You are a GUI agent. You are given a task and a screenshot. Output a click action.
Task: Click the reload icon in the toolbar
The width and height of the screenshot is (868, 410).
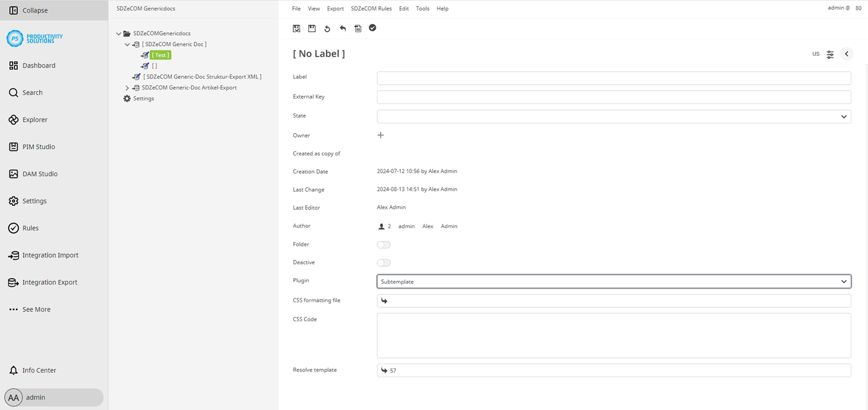click(x=327, y=28)
